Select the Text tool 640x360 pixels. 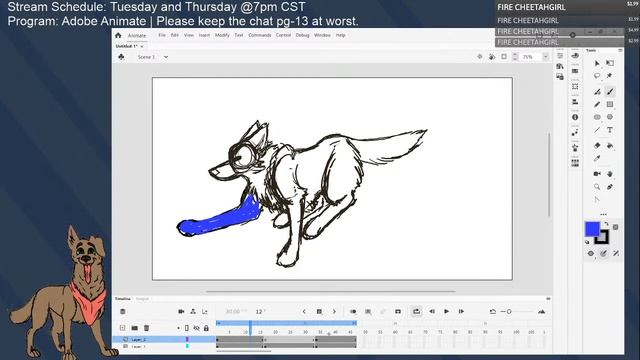[610, 130]
